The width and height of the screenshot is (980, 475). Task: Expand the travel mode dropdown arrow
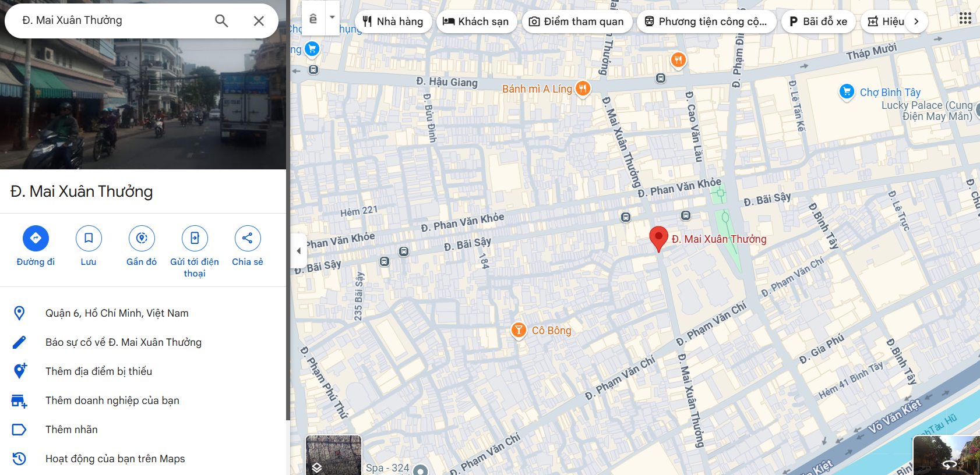coord(332,17)
